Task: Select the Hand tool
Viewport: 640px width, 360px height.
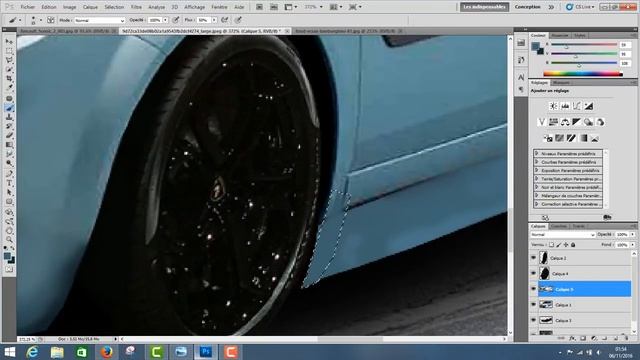Action: tap(9, 231)
